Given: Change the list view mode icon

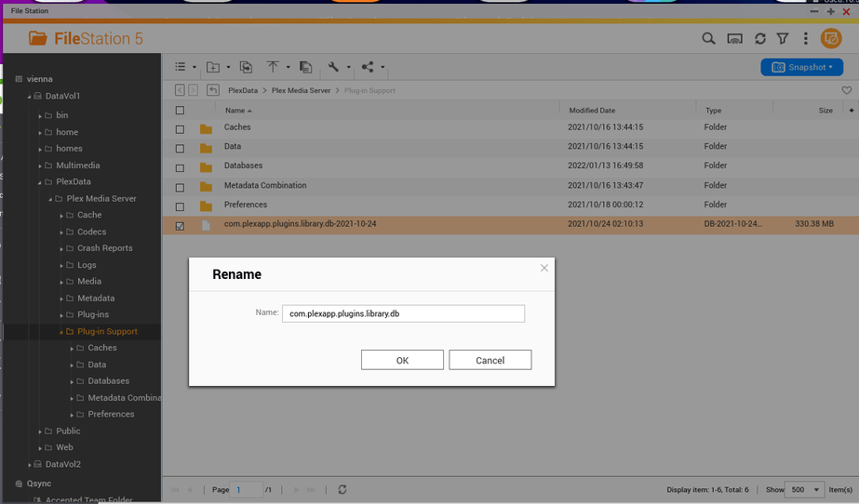Looking at the screenshot, I should pyautogui.click(x=181, y=67).
